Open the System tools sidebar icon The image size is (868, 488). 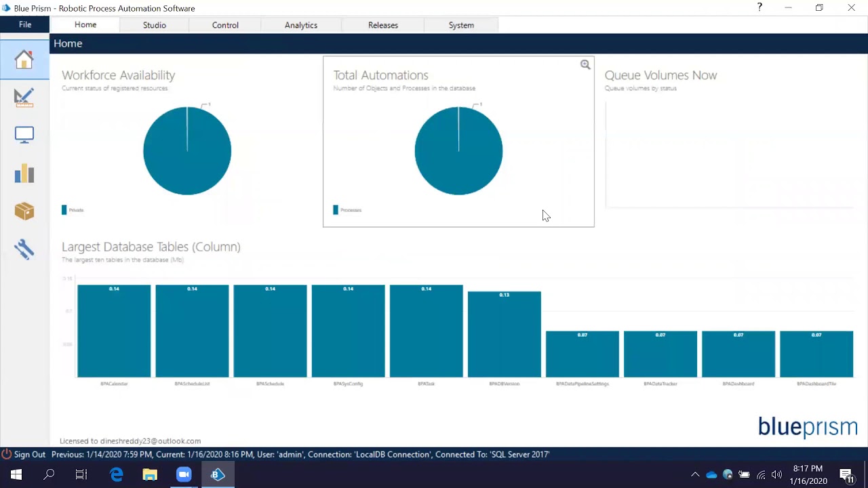point(24,249)
